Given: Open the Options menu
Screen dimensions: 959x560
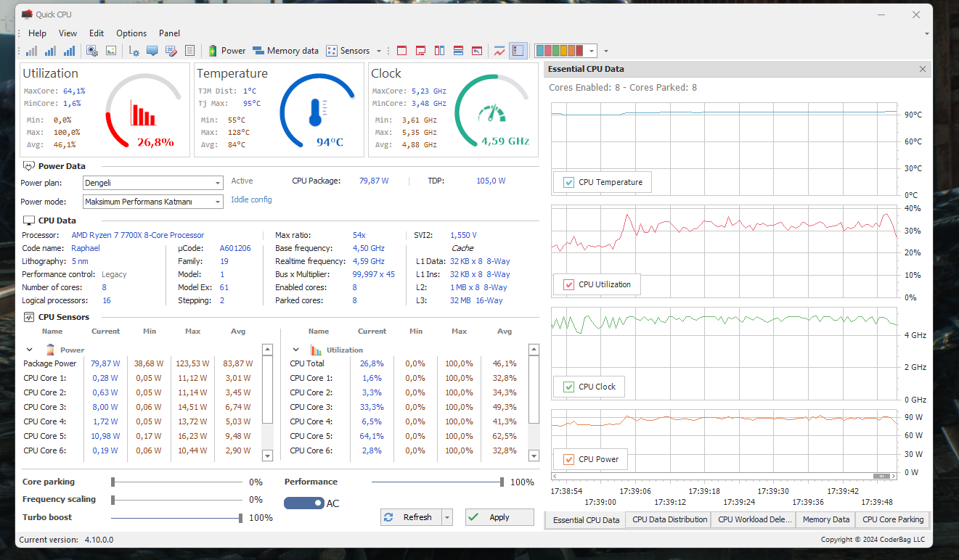Looking at the screenshot, I should [131, 33].
